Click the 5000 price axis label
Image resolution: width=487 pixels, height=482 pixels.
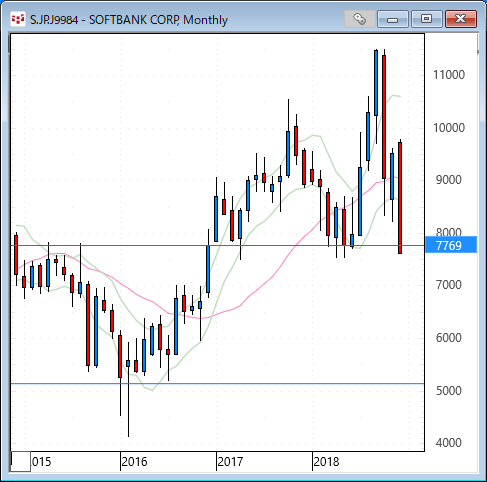[x=449, y=390]
